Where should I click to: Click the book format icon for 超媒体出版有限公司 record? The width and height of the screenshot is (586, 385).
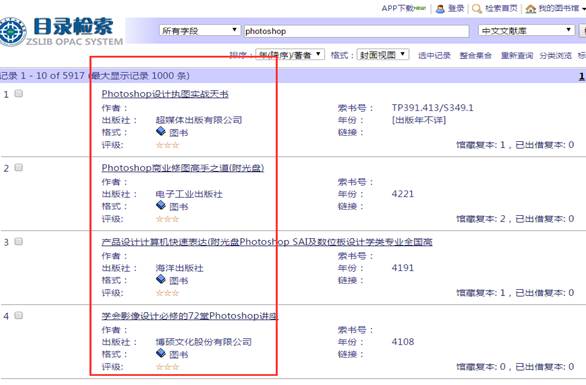[161, 131]
